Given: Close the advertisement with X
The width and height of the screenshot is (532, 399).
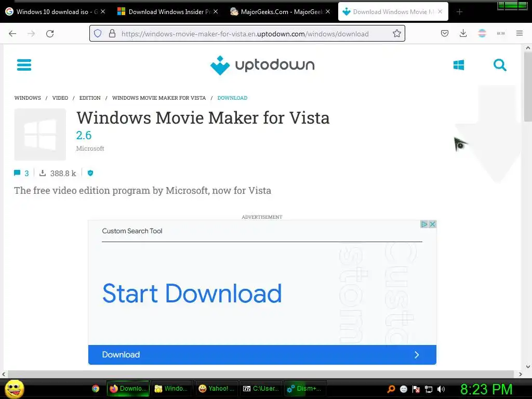Looking at the screenshot, I should click(432, 224).
